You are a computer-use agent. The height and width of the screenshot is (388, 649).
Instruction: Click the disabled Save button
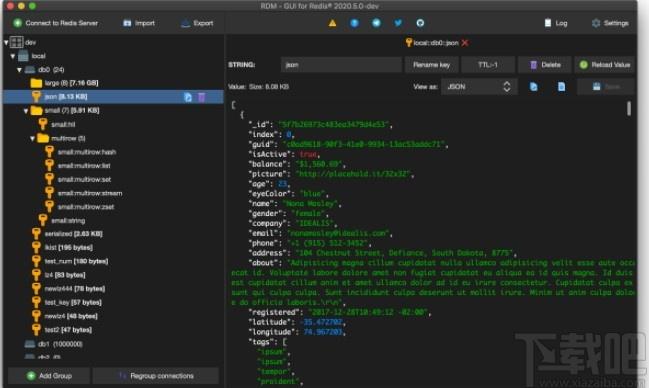pyautogui.click(x=606, y=87)
